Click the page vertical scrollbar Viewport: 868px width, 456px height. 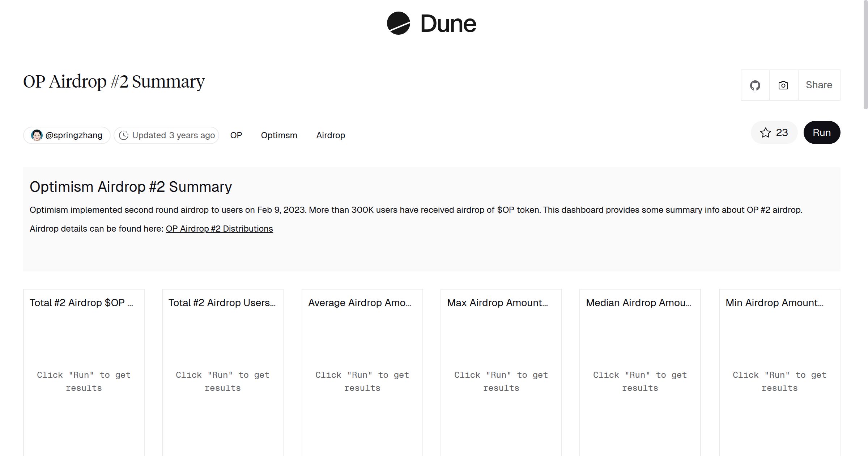point(865,54)
